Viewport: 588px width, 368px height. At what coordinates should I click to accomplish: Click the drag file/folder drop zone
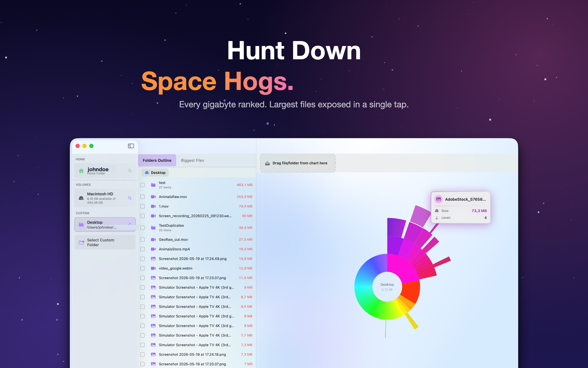click(298, 163)
